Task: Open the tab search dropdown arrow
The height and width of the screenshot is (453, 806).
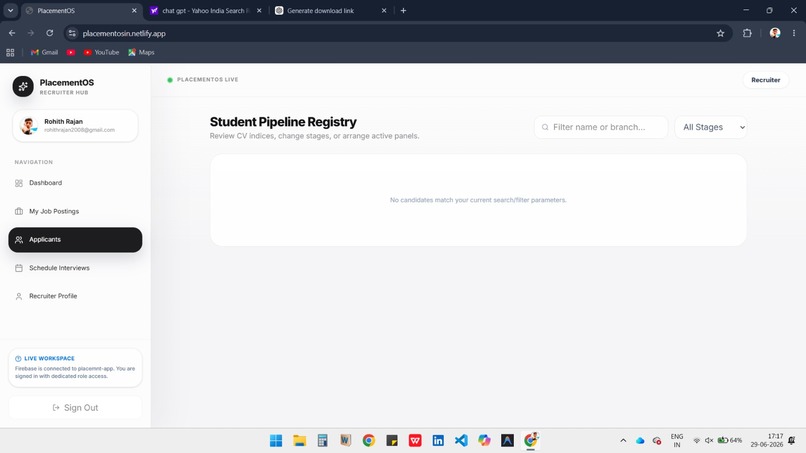Action: pos(10,10)
